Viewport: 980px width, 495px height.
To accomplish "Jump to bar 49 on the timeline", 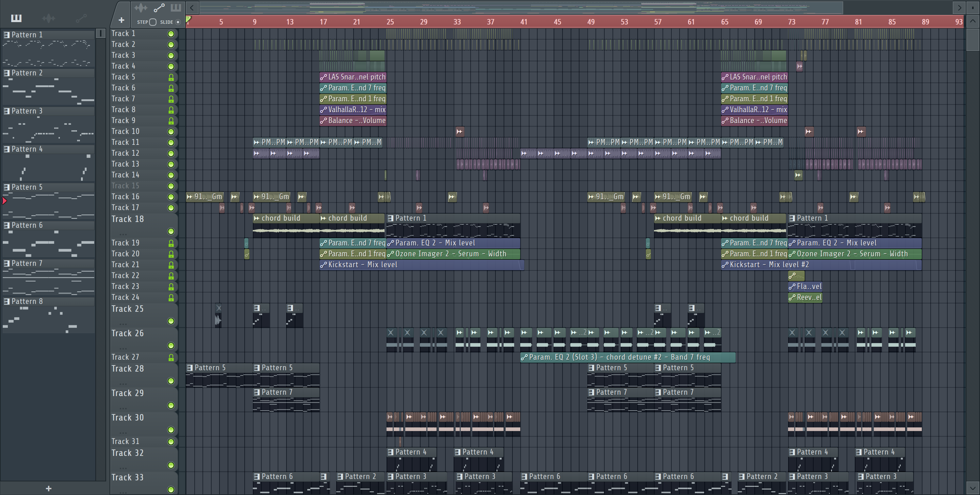I will point(590,22).
